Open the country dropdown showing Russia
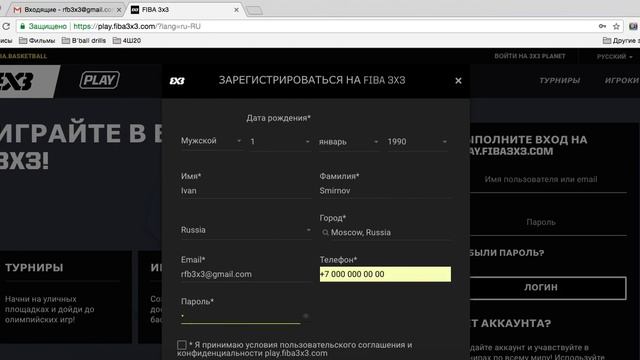 coord(246,230)
